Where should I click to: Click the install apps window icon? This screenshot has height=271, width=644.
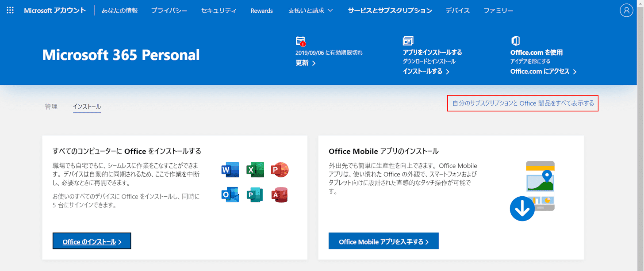coord(408,41)
